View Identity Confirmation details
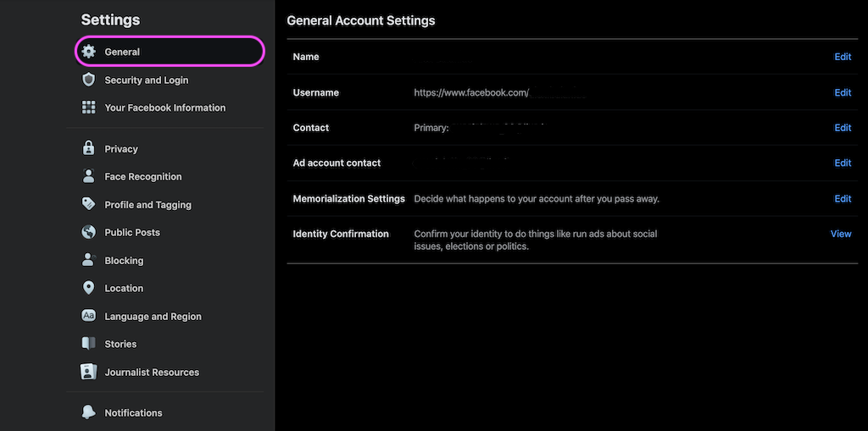 (x=841, y=234)
